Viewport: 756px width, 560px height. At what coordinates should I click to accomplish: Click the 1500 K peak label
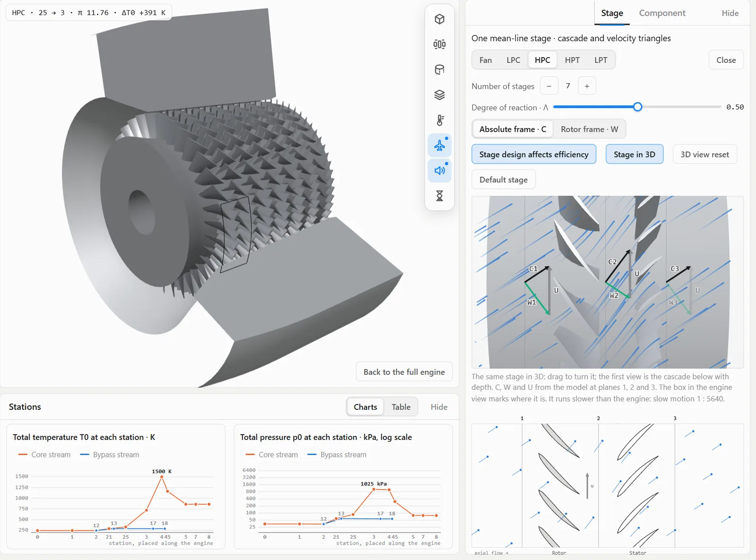(162, 472)
